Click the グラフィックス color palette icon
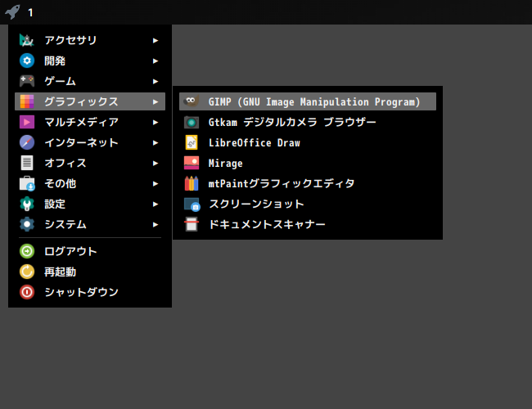 (x=27, y=101)
